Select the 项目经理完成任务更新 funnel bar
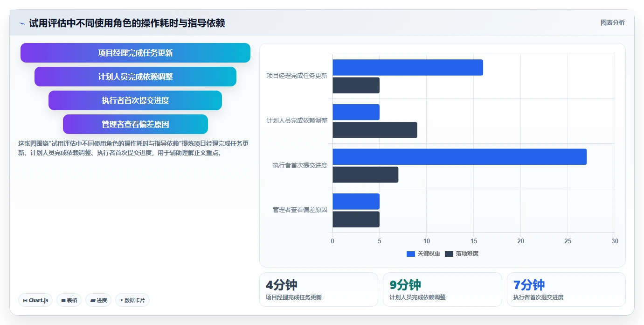644x325 pixels. [x=135, y=53]
